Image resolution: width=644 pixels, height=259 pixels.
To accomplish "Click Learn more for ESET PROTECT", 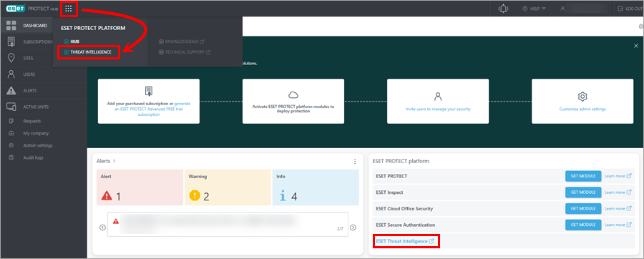I will click(x=618, y=176).
